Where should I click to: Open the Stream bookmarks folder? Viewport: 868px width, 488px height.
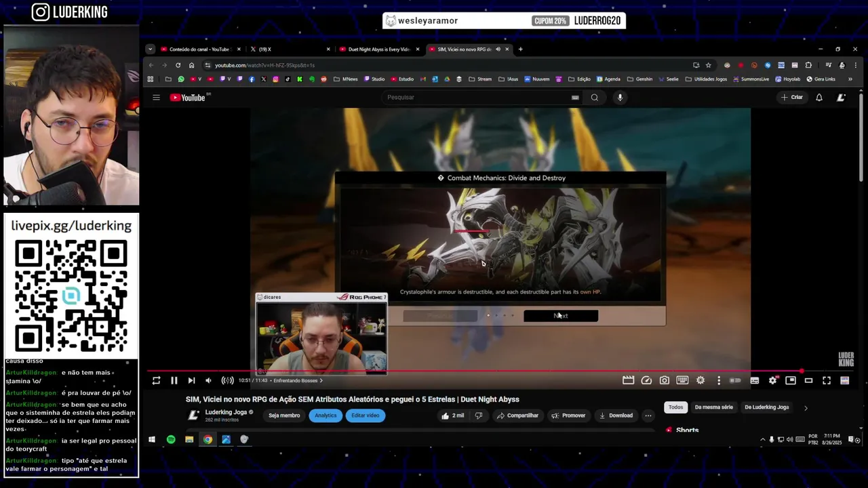pyautogui.click(x=480, y=79)
